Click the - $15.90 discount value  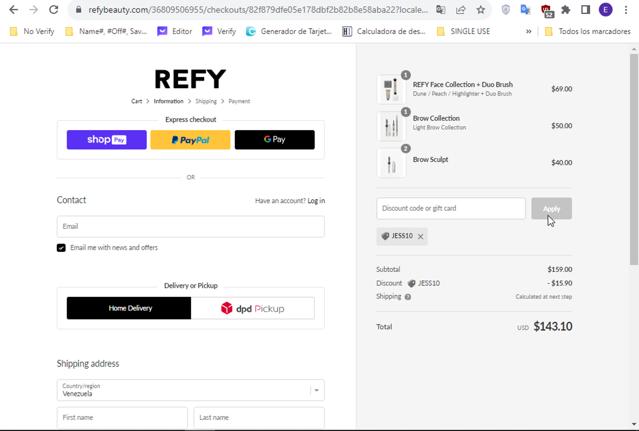click(560, 283)
